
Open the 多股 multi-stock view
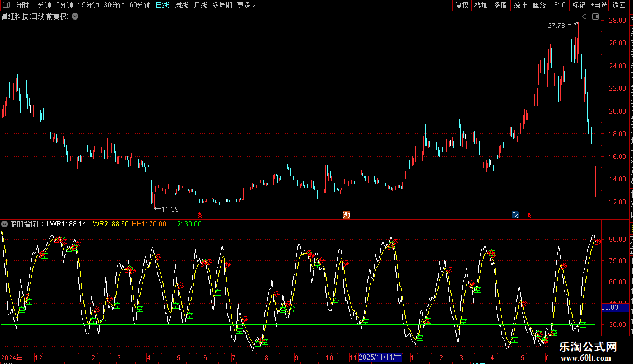[x=501, y=5]
